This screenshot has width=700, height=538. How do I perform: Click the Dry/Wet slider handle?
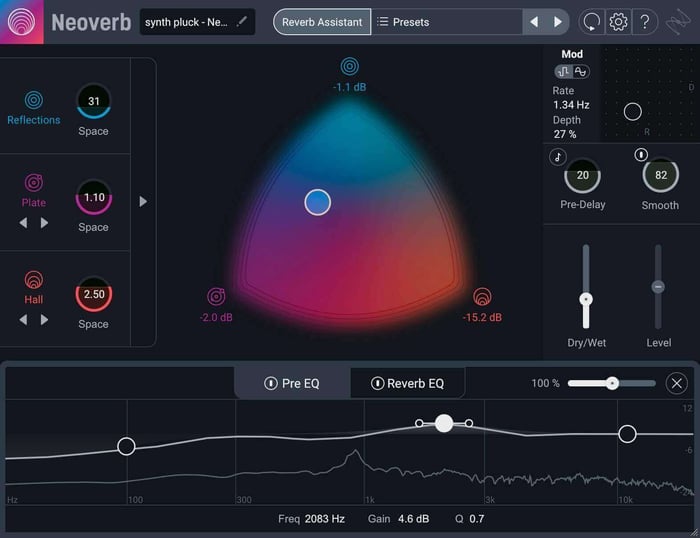point(586,299)
